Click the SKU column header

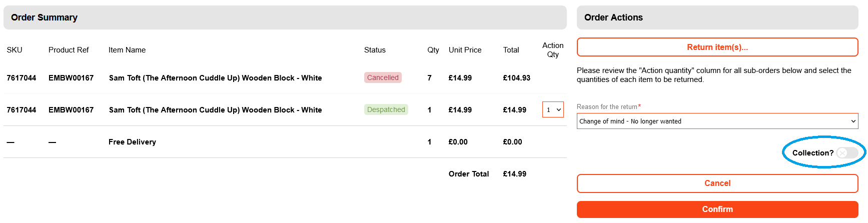[15, 50]
